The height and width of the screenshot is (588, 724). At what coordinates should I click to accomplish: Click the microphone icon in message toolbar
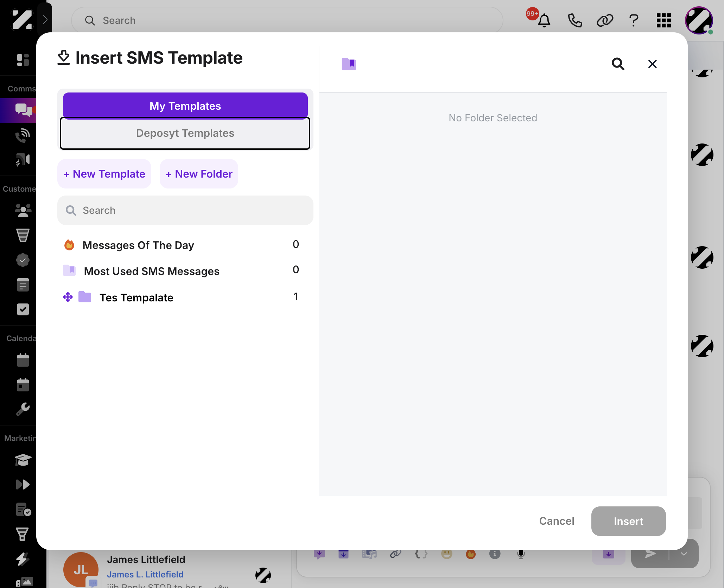coord(521,554)
